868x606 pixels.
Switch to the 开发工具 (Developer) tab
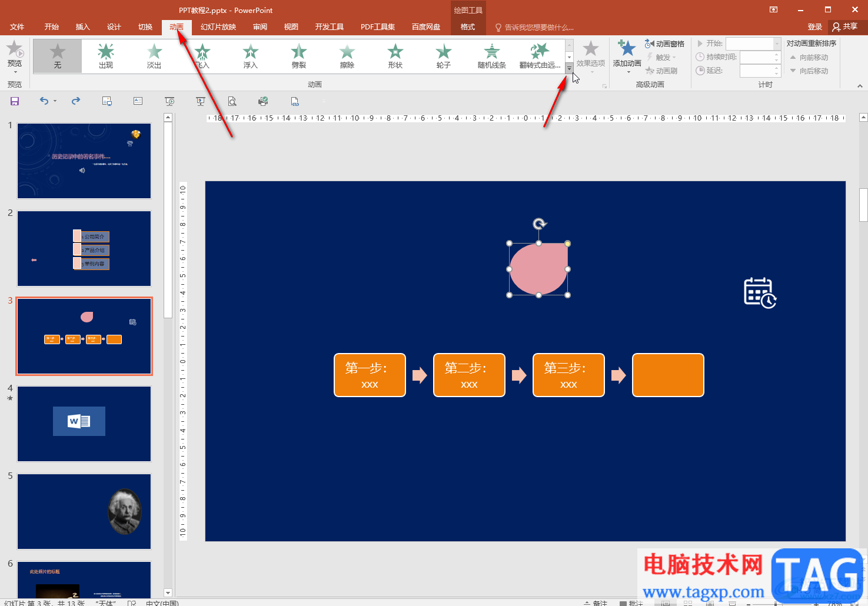(x=330, y=27)
